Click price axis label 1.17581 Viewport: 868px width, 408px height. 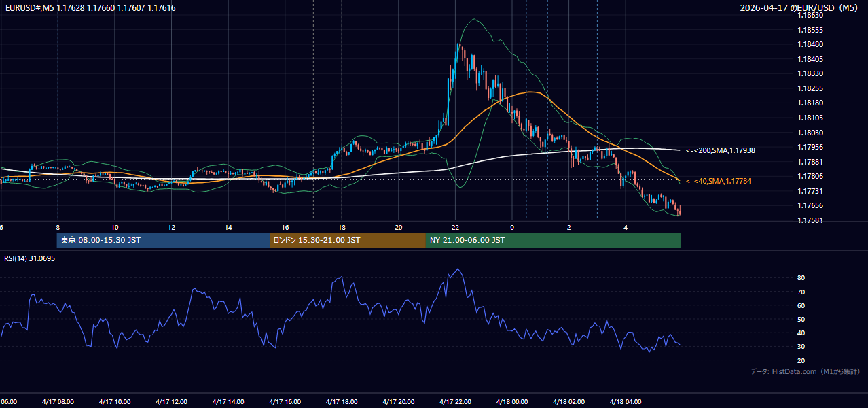point(810,220)
